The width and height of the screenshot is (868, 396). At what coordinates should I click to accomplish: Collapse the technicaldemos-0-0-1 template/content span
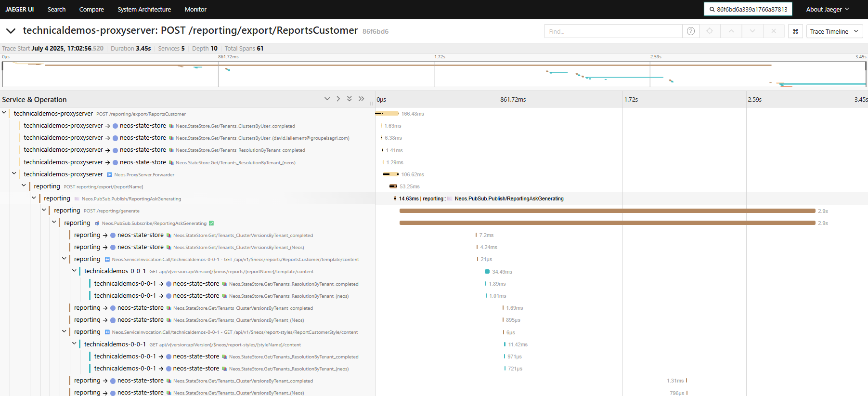click(75, 271)
